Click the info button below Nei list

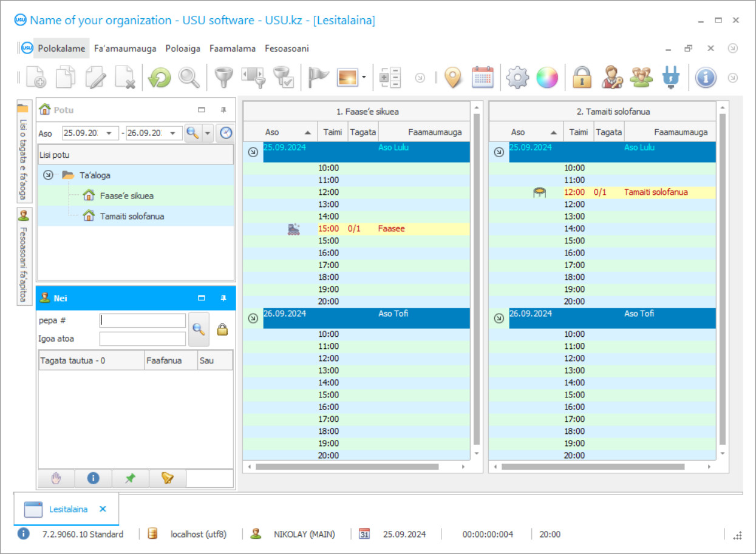tap(93, 478)
